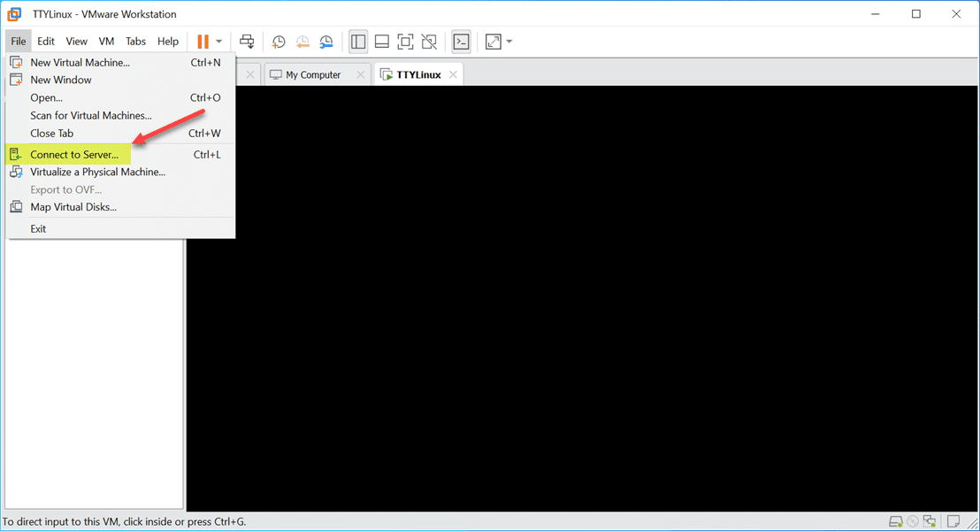Maximize the VMware Workstation window
The width and height of the screenshot is (980, 531).
click(915, 14)
